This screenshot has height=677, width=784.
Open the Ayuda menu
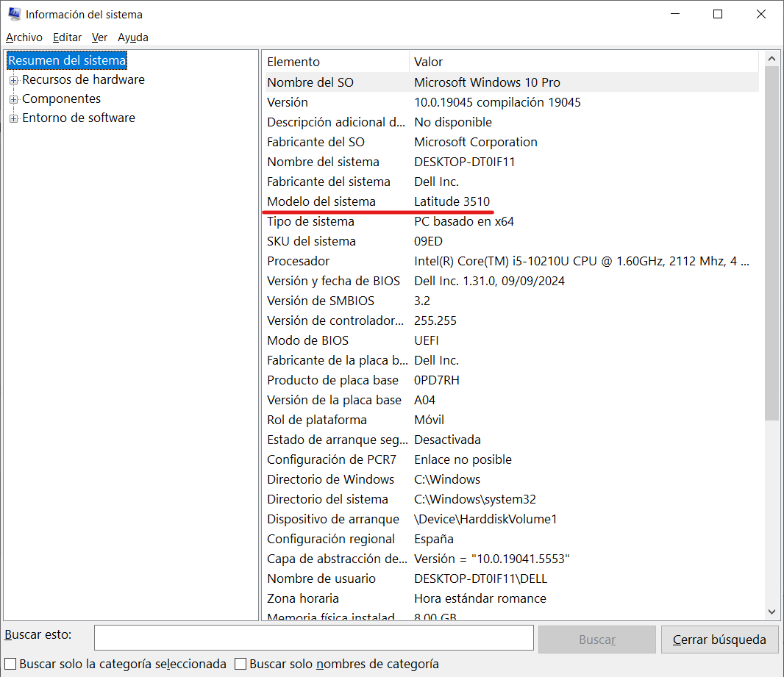[x=133, y=37]
